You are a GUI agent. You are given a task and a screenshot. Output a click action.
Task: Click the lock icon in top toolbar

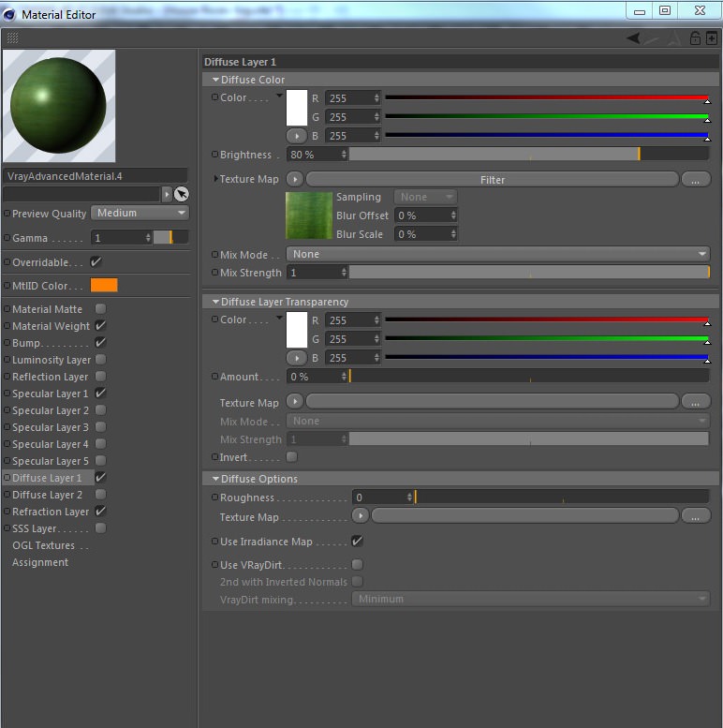pyautogui.click(x=695, y=38)
